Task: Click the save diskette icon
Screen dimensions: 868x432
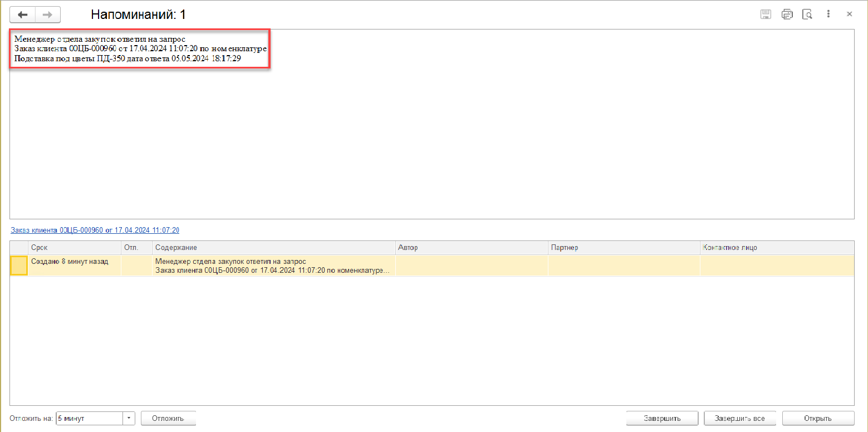Action: pos(766,14)
